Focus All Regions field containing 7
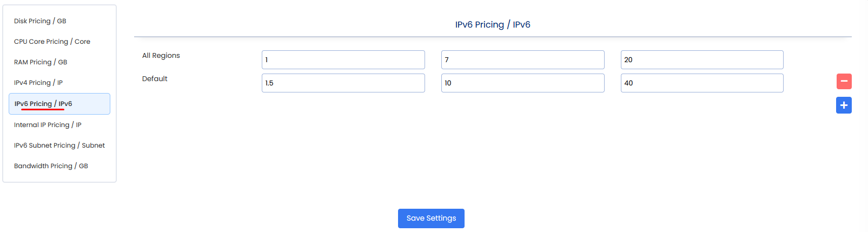The image size is (868, 232). pos(522,59)
